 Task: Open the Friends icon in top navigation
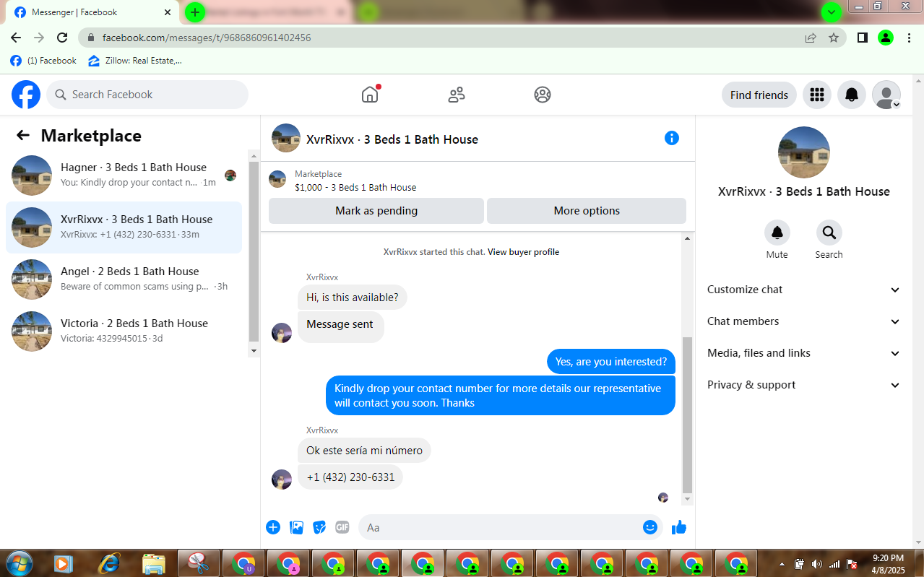pos(457,95)
